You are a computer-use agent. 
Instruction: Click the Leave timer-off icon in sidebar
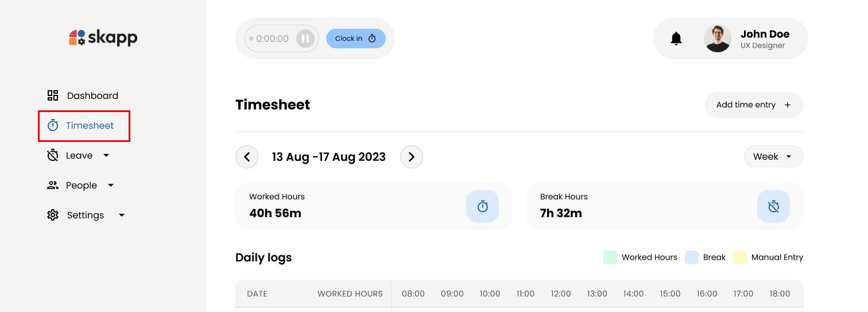point(53,155)
